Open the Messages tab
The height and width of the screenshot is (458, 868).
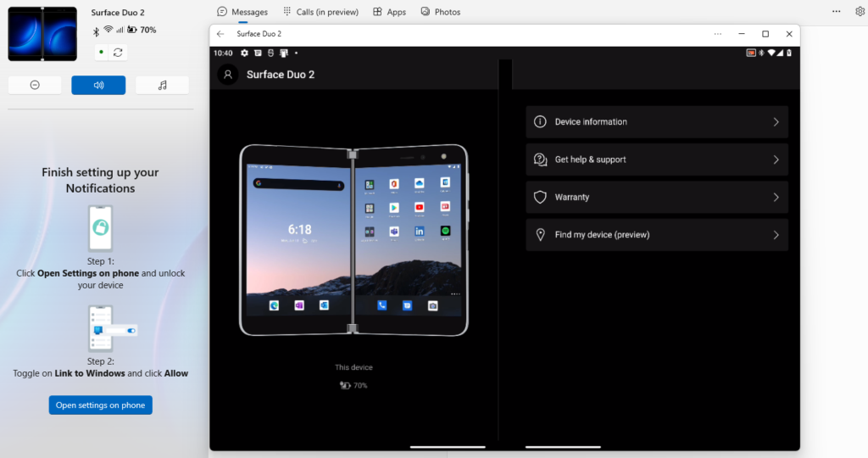click(x=242, y=12)
